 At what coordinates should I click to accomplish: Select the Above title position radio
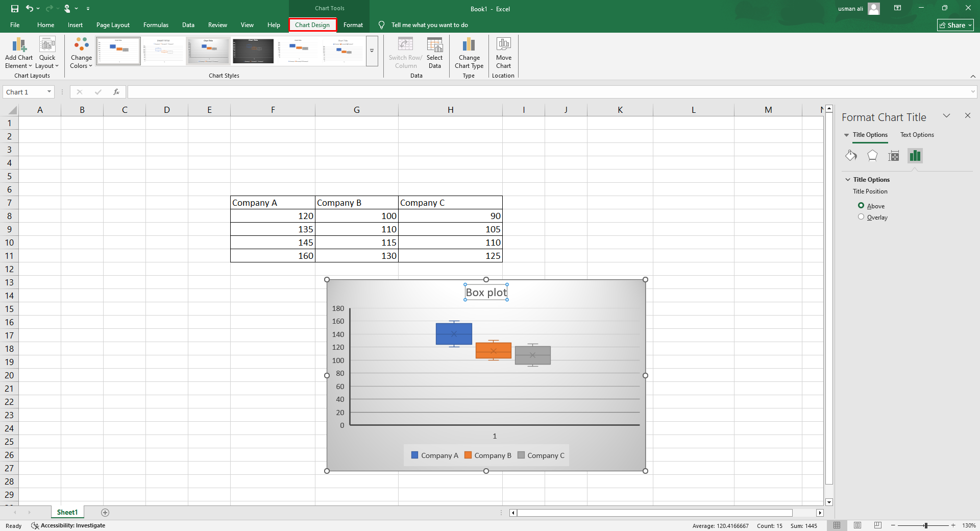pos(861,206)
